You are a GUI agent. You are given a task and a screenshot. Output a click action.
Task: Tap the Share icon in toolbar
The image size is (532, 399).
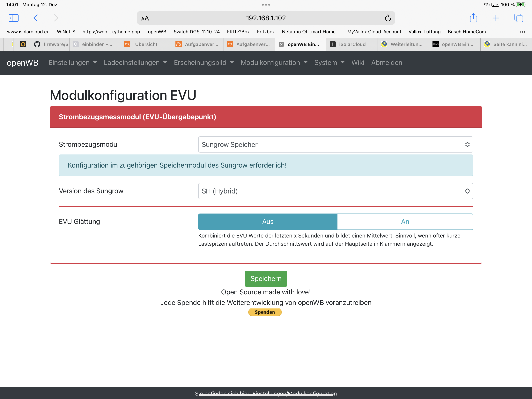click(473, 18)
